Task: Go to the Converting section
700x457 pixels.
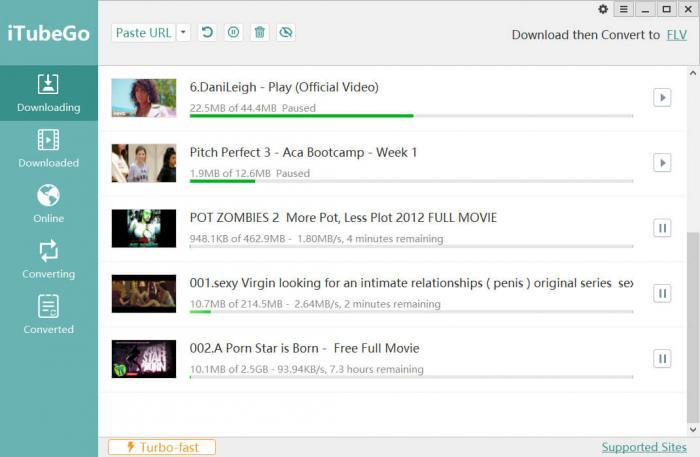Action: (x=49, y=259)
